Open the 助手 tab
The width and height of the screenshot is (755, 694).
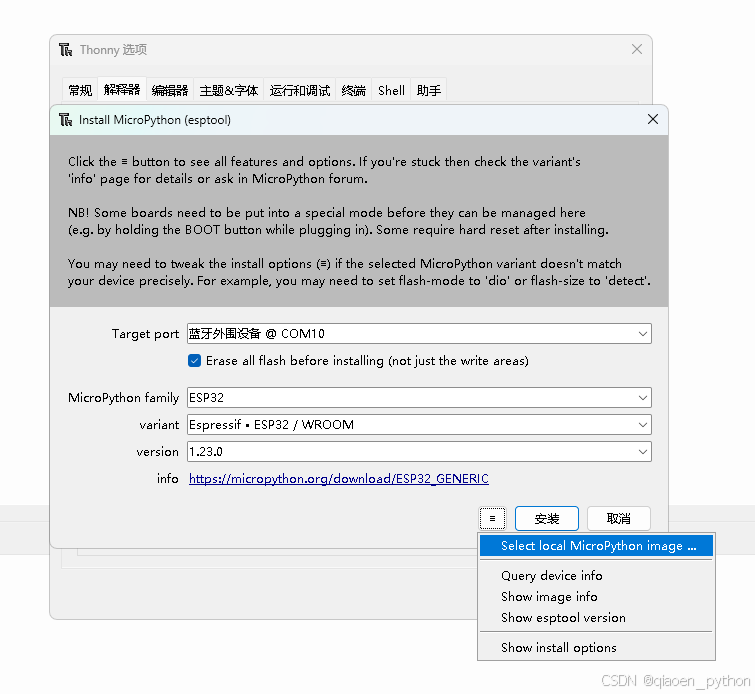(x=429, y=90)
